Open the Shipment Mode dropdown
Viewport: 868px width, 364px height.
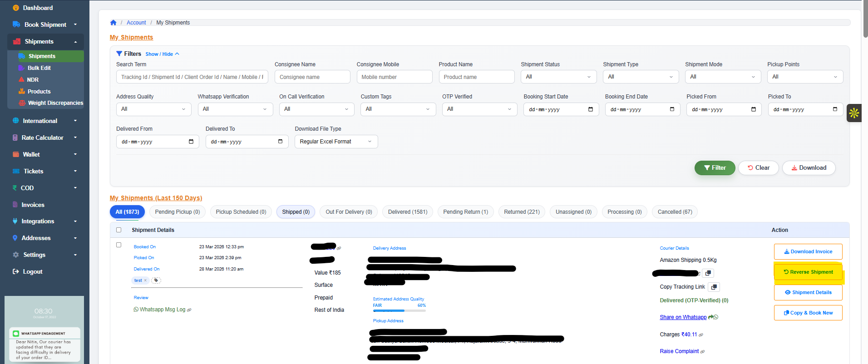click(x=723, y=77)
